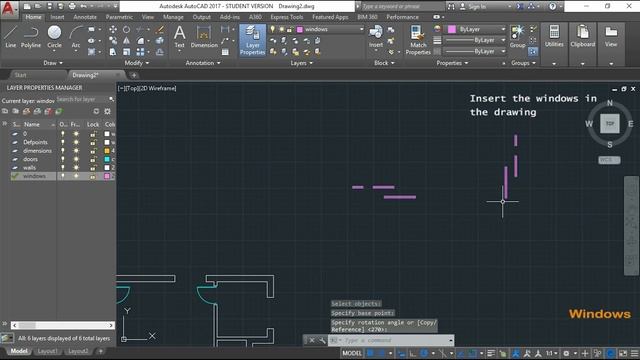
Task: Click the Mirror tool in Modify panel
Action: [127, 41]
